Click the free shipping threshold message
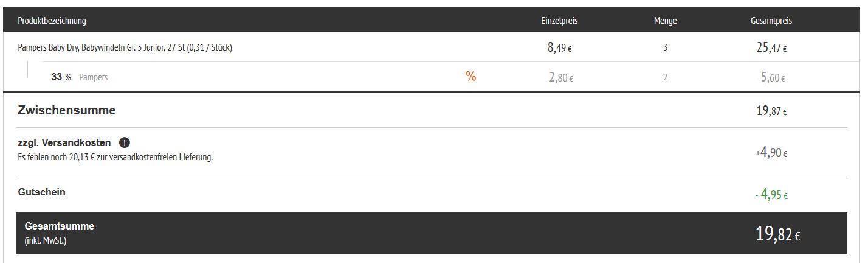 pyautogui.click(x=115, y=158)
